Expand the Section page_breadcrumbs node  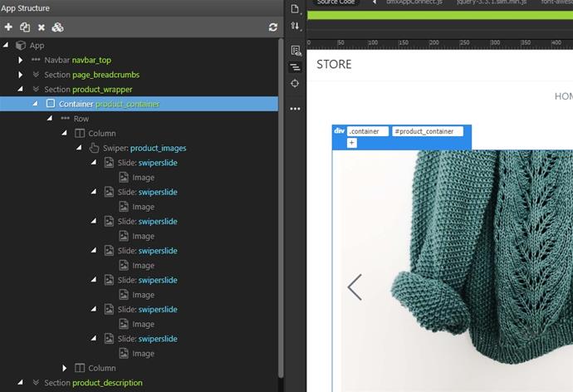(21, 75)
